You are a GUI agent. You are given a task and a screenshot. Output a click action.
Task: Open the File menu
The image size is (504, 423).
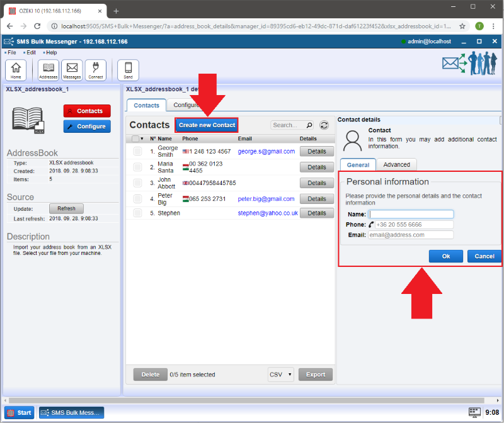tap(12, 53)
